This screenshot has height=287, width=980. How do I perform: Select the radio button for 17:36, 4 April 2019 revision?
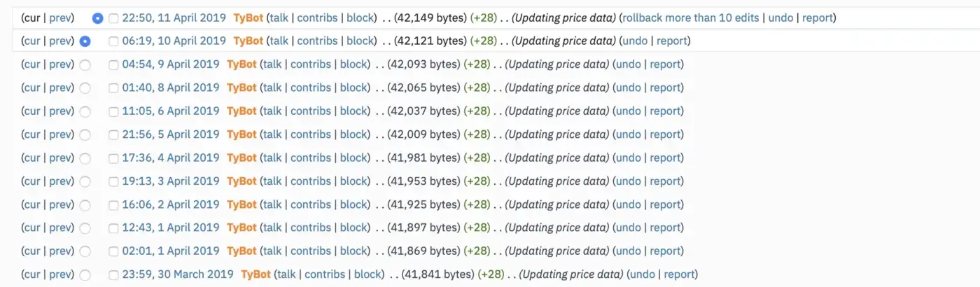pos(85,158)
